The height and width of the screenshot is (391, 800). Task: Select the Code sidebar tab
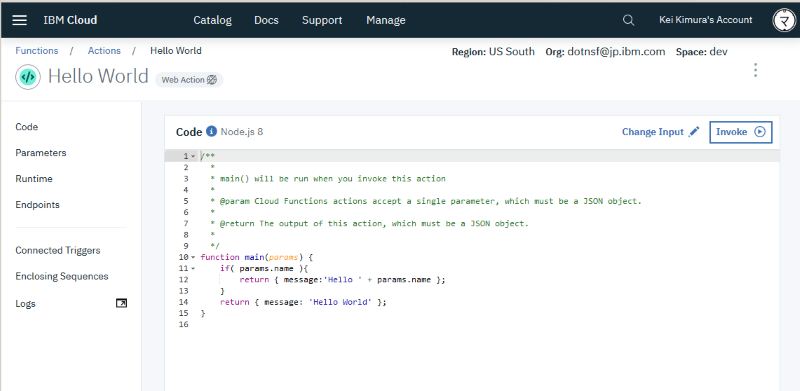pos(27,127)
